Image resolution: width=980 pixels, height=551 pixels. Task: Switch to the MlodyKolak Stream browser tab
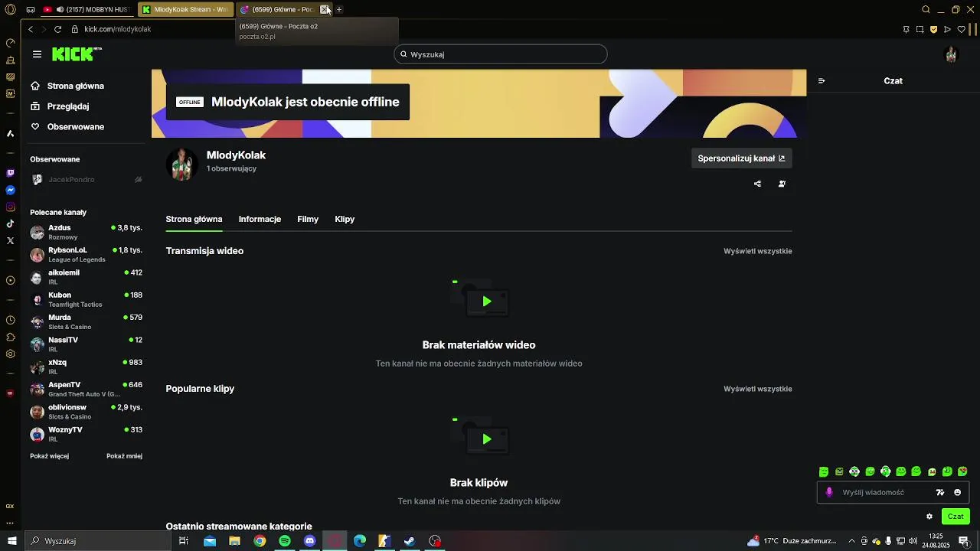click(185, 10)
